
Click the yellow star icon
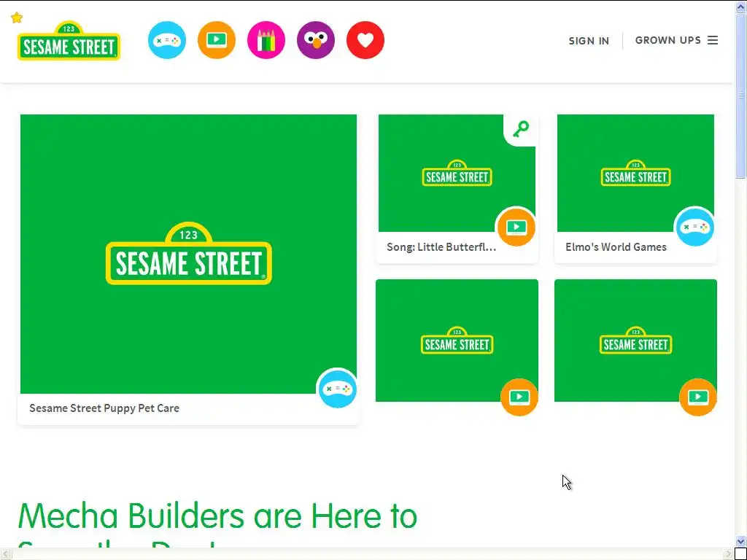(17, 17)
